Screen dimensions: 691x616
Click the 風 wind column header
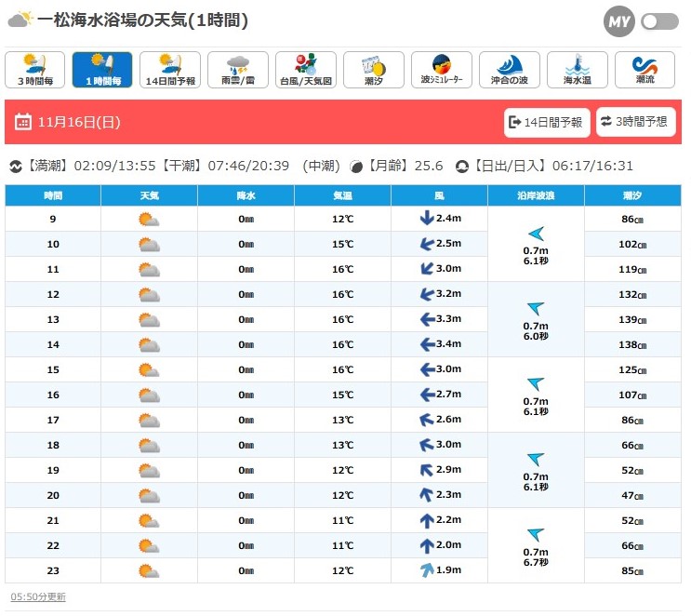coord(439,194)
